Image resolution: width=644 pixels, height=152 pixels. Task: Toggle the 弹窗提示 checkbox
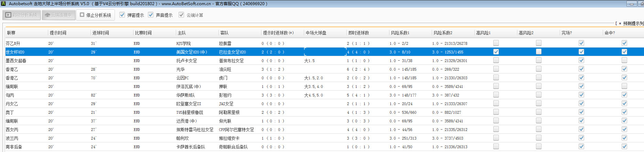[122, 15]
